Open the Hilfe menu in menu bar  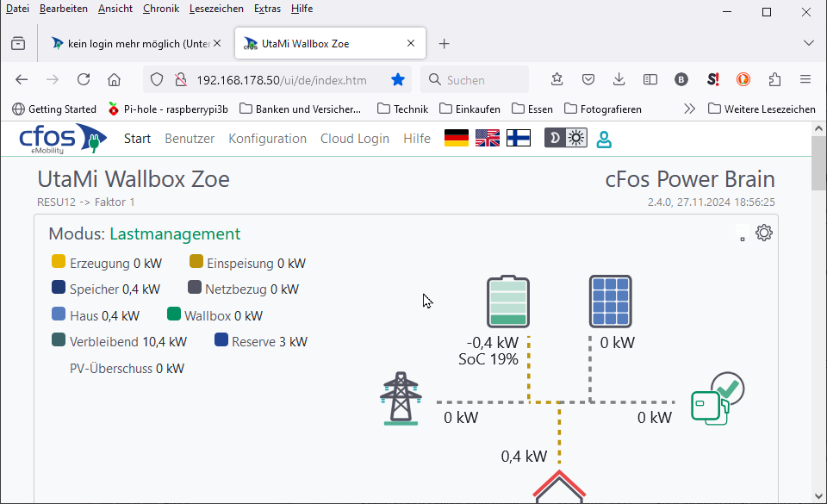[x=302, y=9]
